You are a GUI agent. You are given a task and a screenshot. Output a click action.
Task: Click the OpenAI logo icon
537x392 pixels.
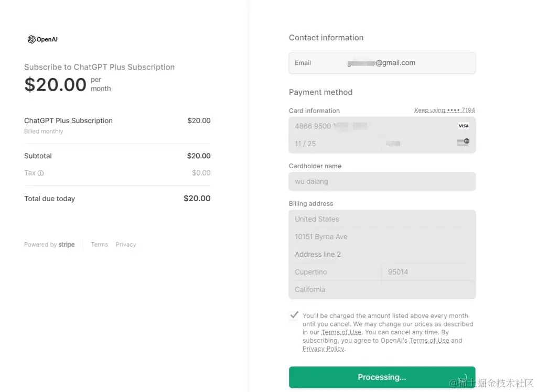point(31,39)
